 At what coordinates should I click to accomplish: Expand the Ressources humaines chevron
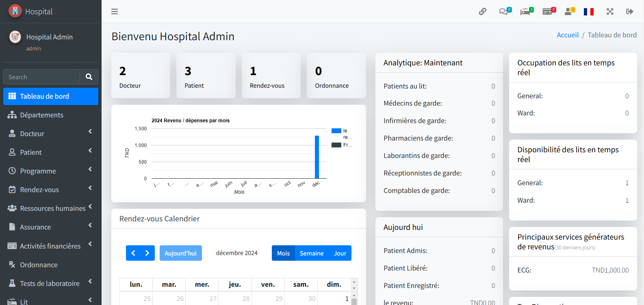[90, 206]
